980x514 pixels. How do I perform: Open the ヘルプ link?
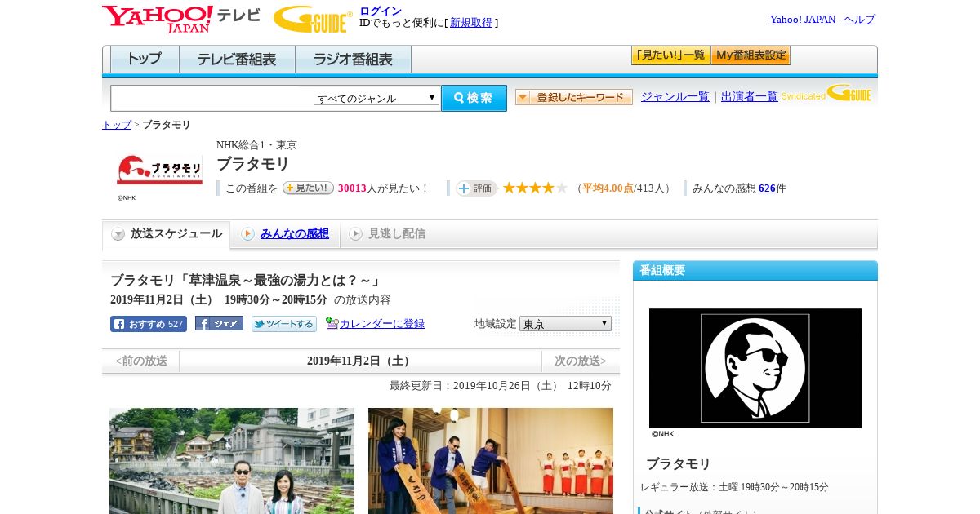coord(859,20)
